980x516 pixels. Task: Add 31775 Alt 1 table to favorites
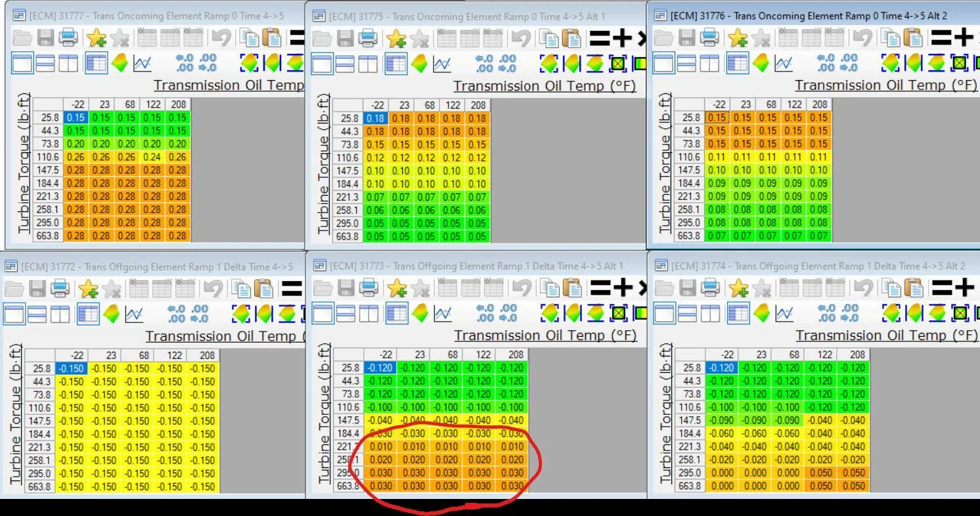click(x=396, y=38)
